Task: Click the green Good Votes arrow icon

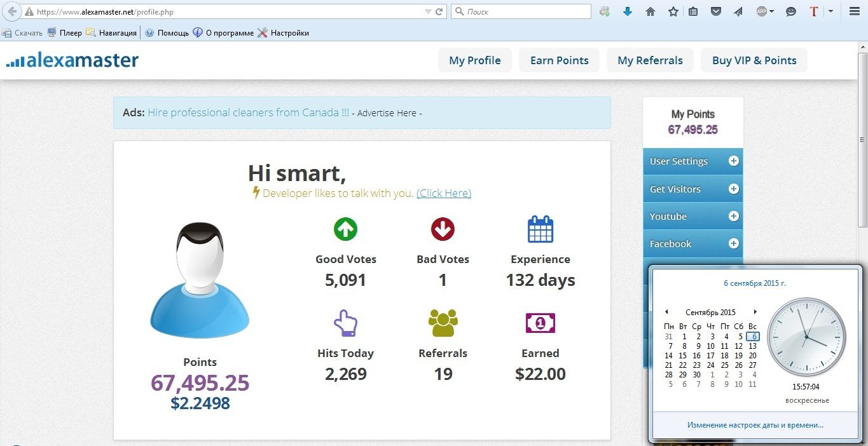Action: pyautogui.click(x=345, y=229)
